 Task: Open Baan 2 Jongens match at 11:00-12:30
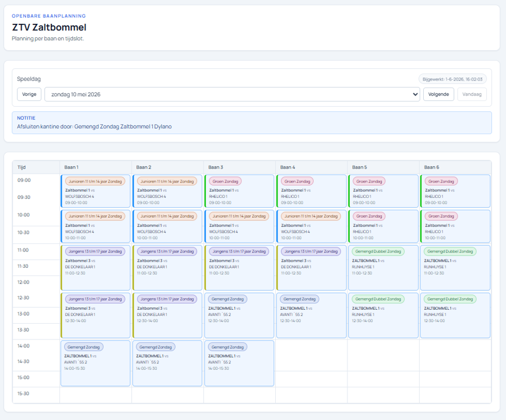(167, 268)
